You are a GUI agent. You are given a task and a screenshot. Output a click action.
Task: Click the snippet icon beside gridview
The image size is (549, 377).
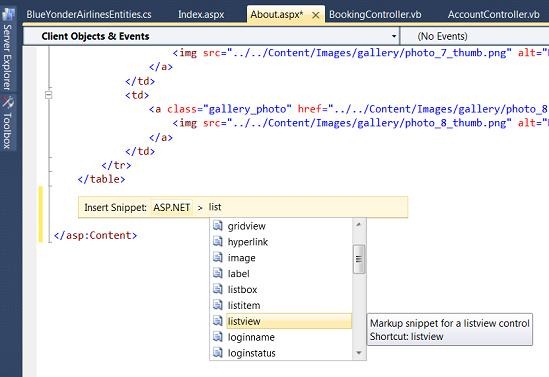pos(218,225)
